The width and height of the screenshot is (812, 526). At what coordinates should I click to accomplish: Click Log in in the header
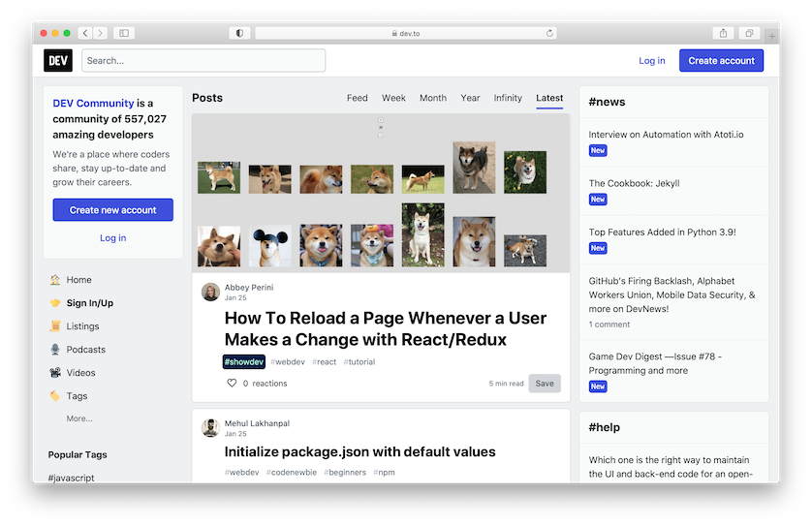pos(651,61)
